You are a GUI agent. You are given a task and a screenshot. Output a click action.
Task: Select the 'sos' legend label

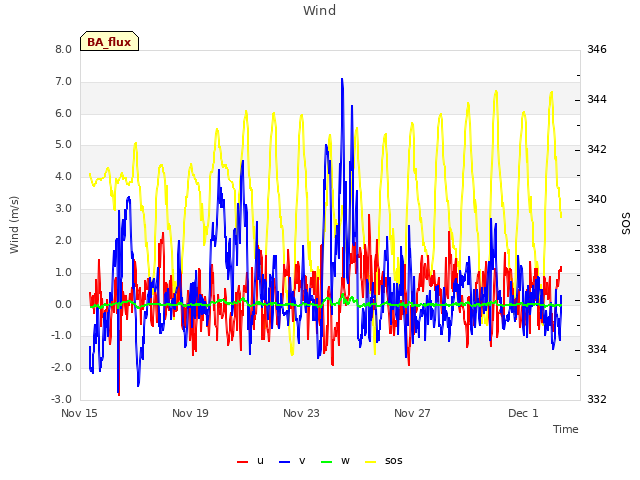pyautogui.click(x=394, y=460)
